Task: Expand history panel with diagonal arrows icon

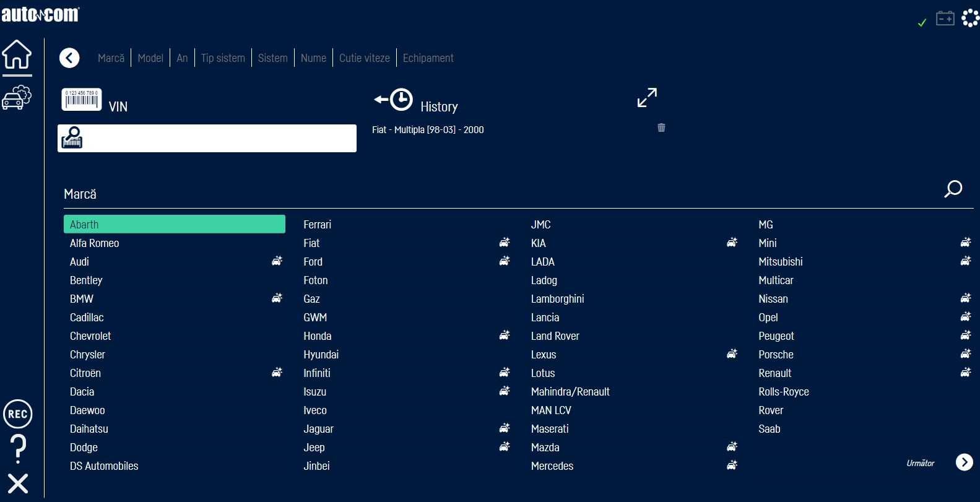Action: coord(647,97)
